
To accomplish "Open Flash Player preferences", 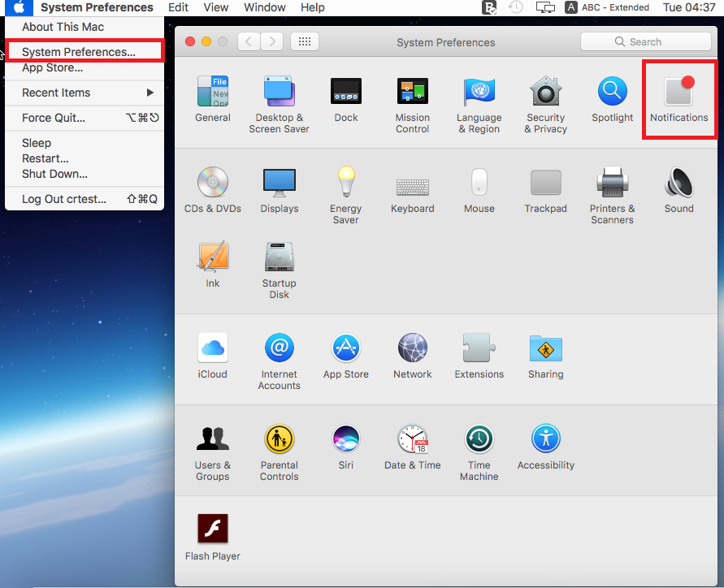I will click(212, 538).
